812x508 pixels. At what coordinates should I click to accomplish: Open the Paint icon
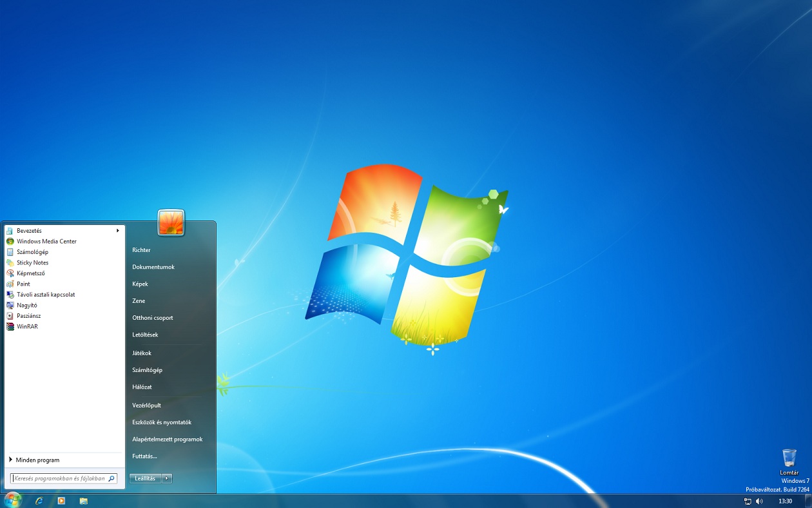[x=10, y=284]
